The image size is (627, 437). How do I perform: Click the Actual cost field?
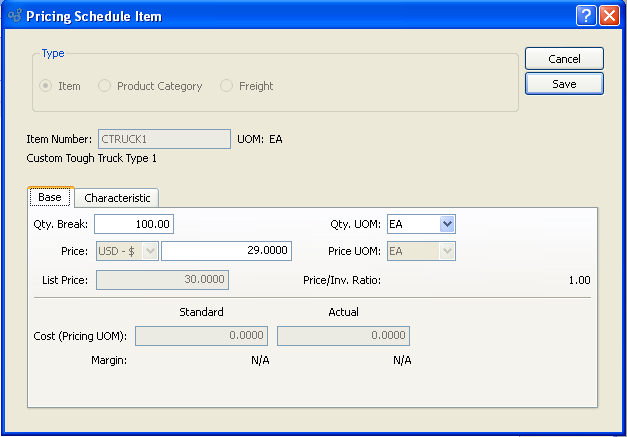click(343, 336)
